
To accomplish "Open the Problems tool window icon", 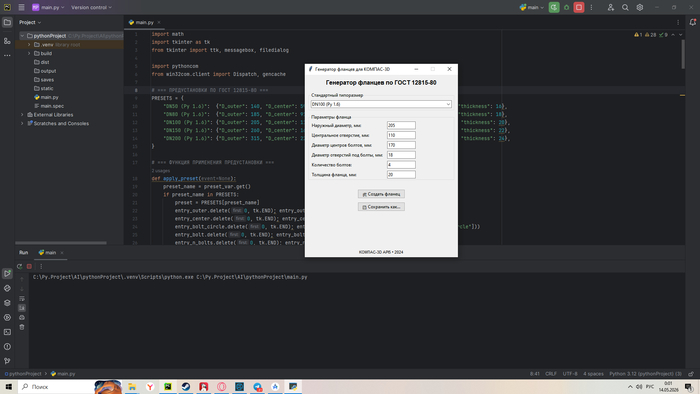I will 7,347.
